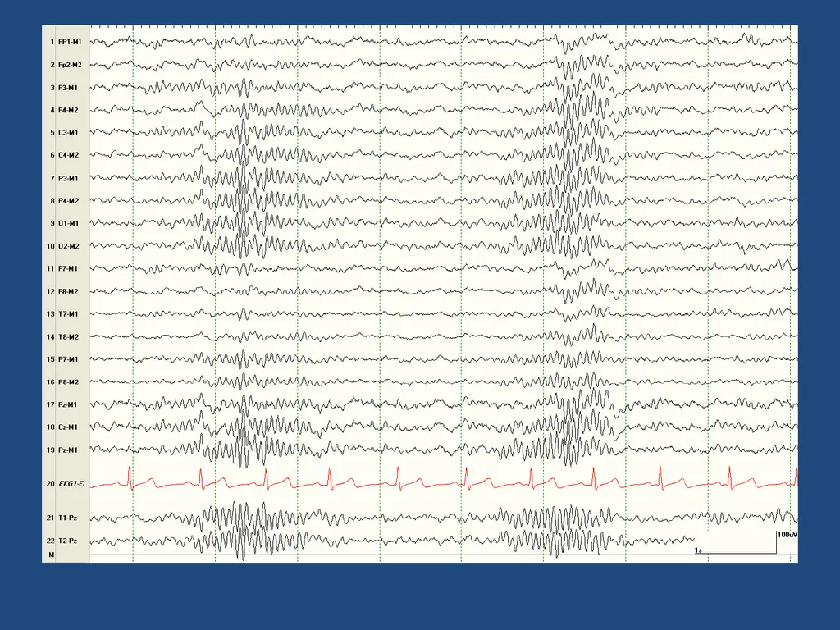Click the T8-M2 channel label
This screenshot has height=630, width=840.
coord(69,336)
